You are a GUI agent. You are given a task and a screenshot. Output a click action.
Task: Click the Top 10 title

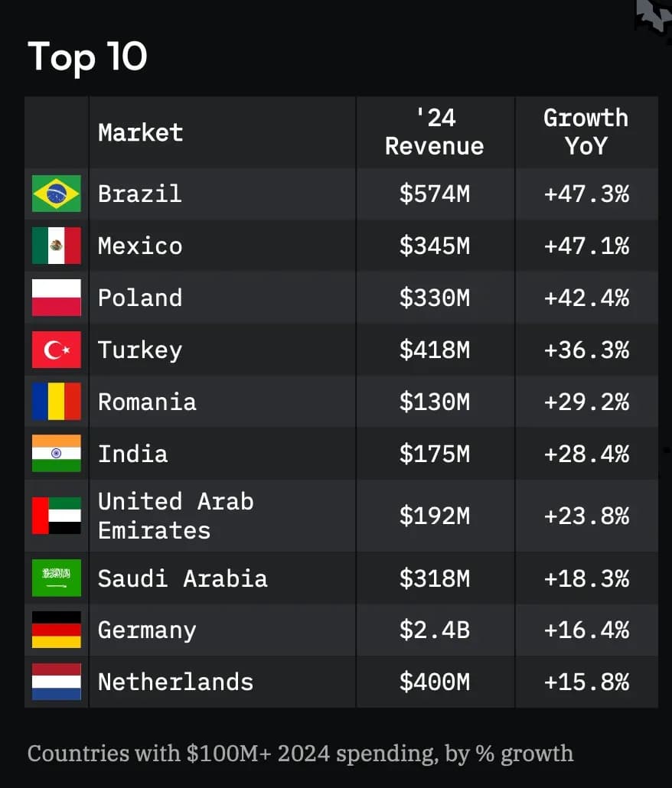click(x=87, y=57)
